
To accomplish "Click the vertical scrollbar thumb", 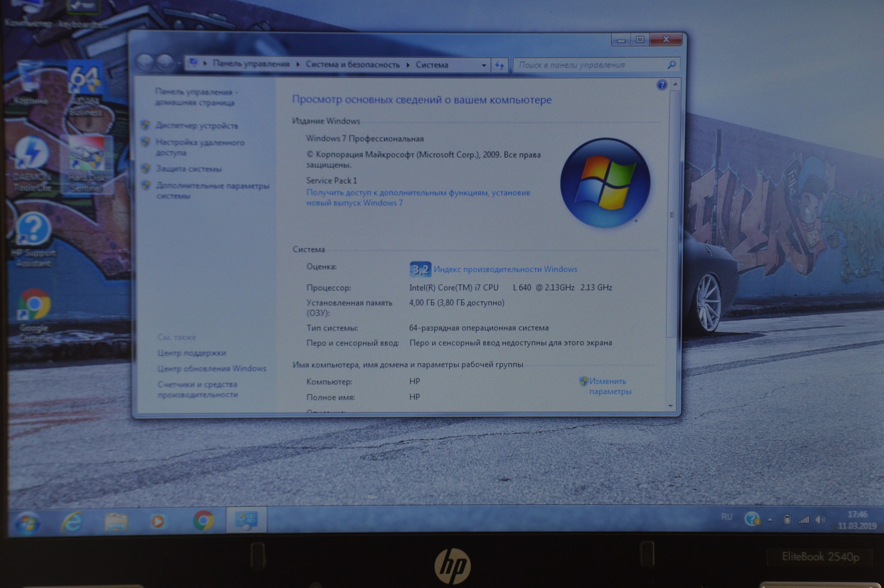I will (672, 215).
